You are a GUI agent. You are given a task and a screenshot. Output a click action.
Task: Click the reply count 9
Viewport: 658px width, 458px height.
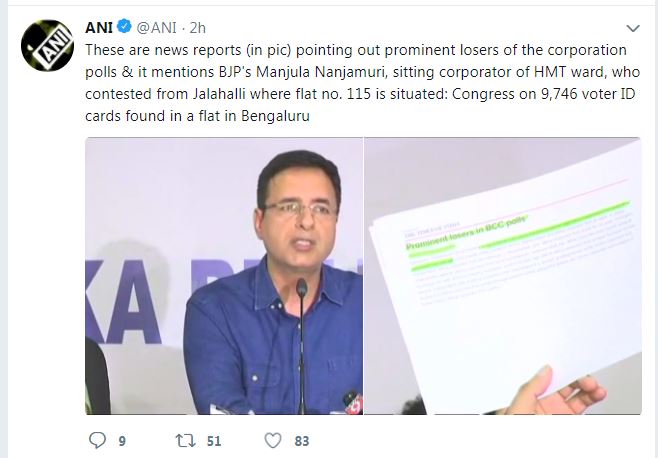click(122, 440)
